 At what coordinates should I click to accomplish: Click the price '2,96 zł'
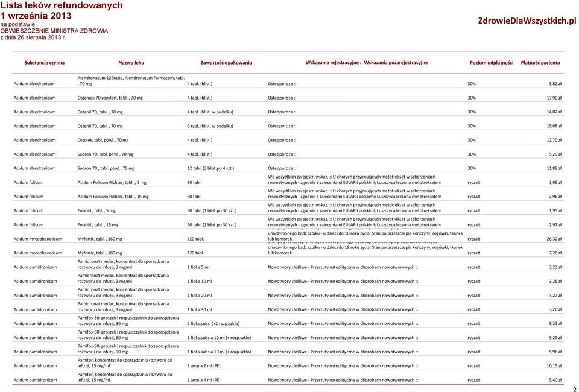coord(555,197)
